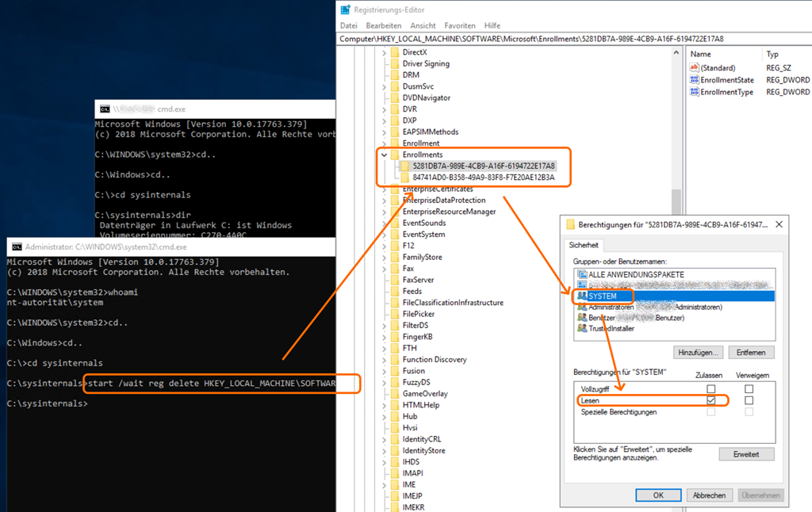Expand the EventSystem registry key
The height and width of the screenshot is (512, 812).
(x=385, y=235)
